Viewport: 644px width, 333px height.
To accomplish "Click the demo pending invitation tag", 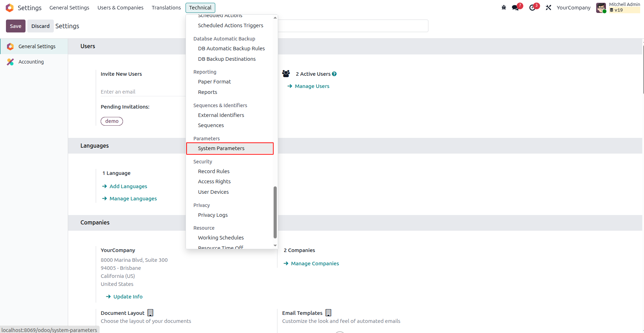I will 112,121.
